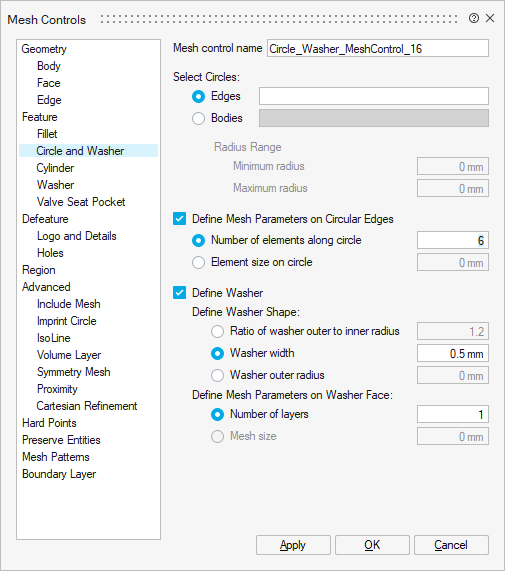This screenshot has height=571, width=505.
Task: Select Cartesian Refinement in the tree
Action: pos(87,406)
